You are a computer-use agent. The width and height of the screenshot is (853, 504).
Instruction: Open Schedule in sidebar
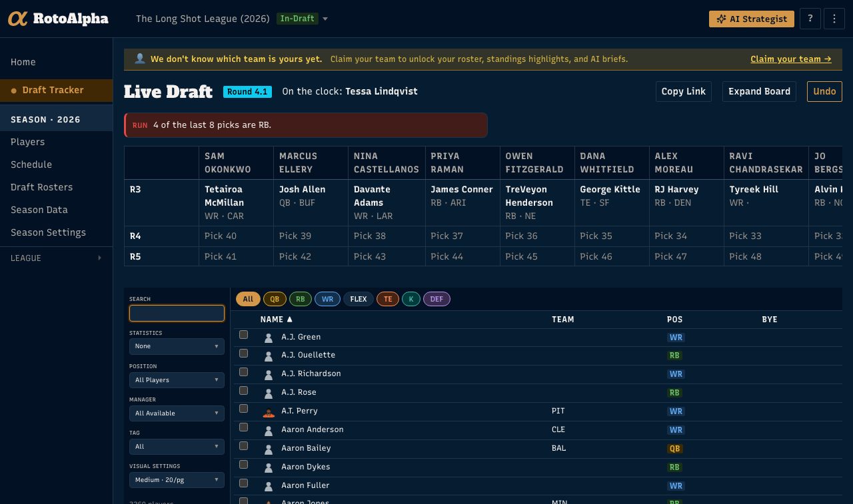tap(57, 164)
